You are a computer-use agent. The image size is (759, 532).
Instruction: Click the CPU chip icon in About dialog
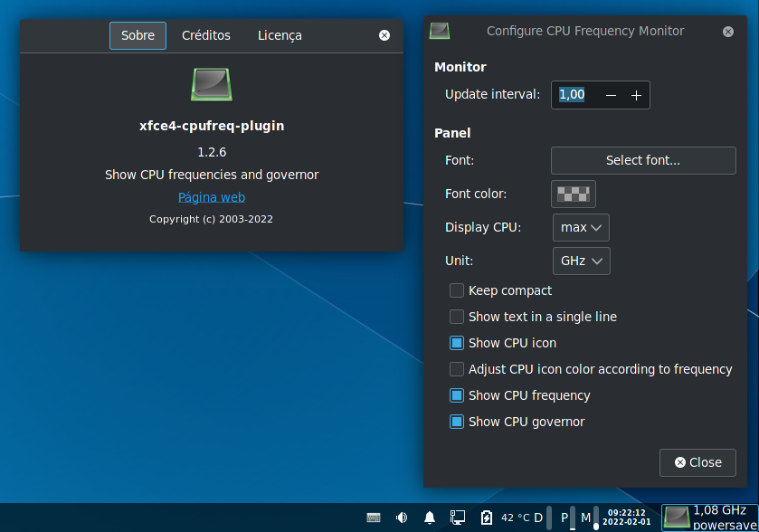click(x=212, y=84)
